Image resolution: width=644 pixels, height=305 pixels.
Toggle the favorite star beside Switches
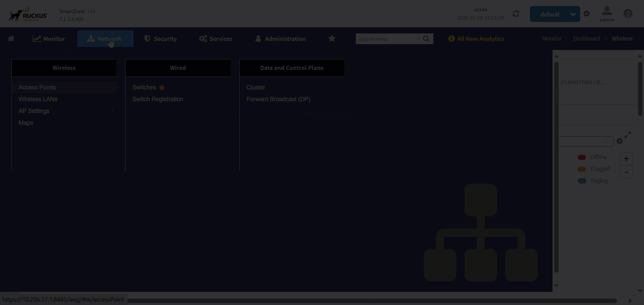pyautogui.click(x=162, y=87)
